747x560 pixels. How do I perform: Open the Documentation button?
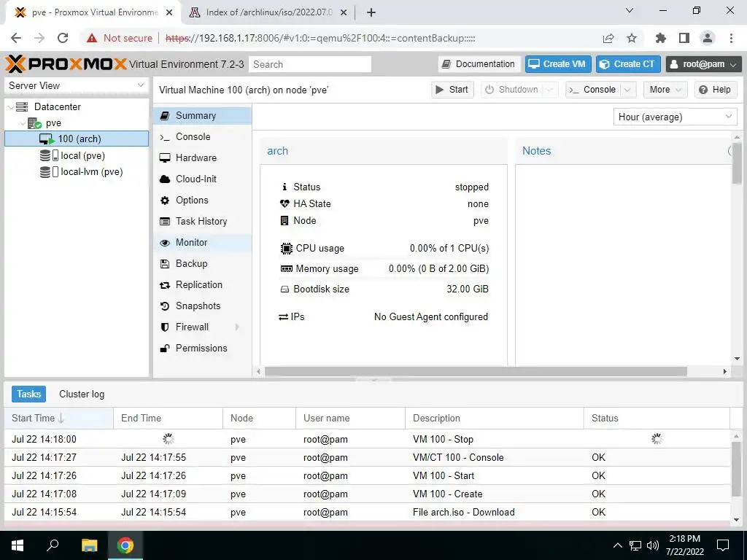tap(479, 64)
